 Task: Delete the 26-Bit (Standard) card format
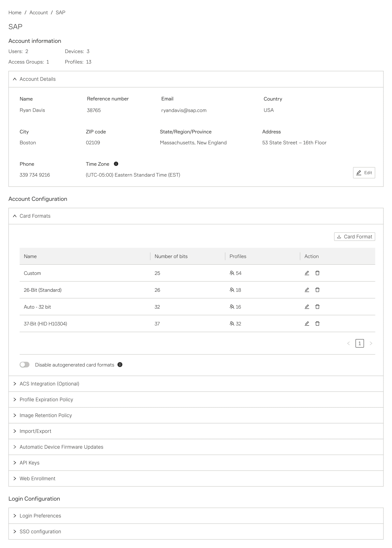click(x=317, y=290)
